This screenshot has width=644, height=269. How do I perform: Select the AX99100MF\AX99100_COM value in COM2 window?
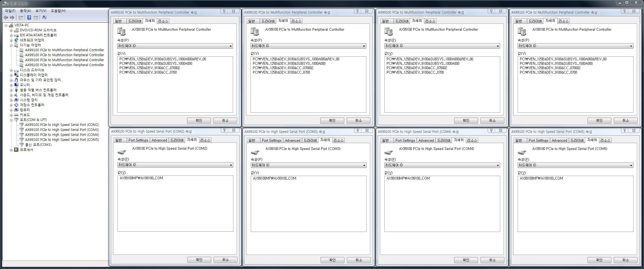(x=141, y=178)
